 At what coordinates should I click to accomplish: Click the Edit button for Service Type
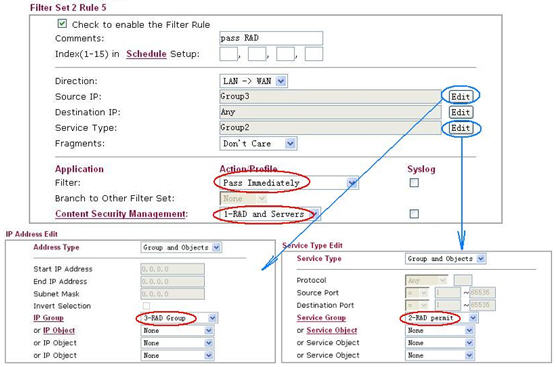[460, 128]
